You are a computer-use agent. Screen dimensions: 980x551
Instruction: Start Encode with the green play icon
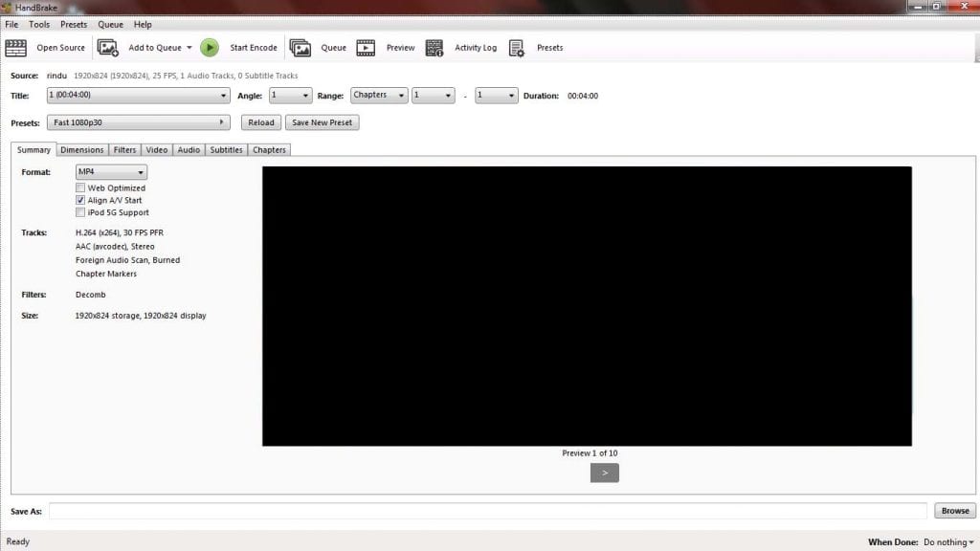tap(209, 46)
